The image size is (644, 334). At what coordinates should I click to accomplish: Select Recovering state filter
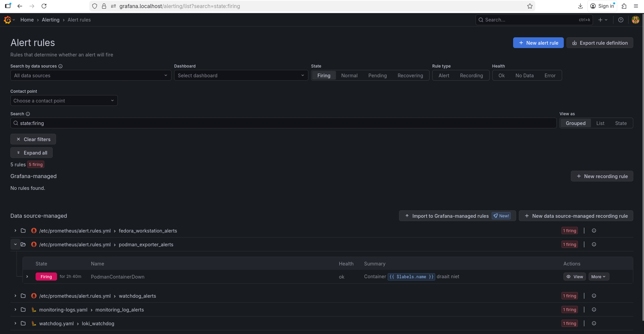pos(410,76)
